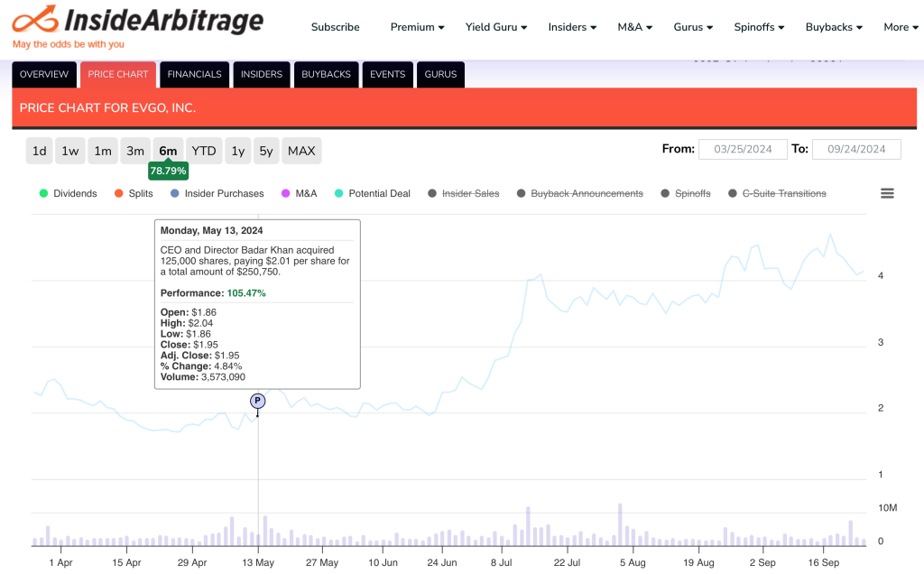Set chart range to 3m
The width and height of the screenshot is (924, 574).
(135, 151)
